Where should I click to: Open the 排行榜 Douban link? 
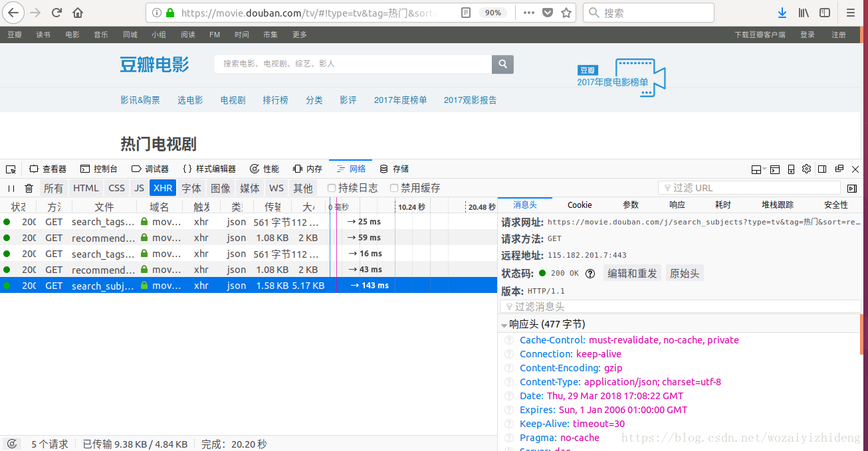pyautogui.click(x=275, y=100)
